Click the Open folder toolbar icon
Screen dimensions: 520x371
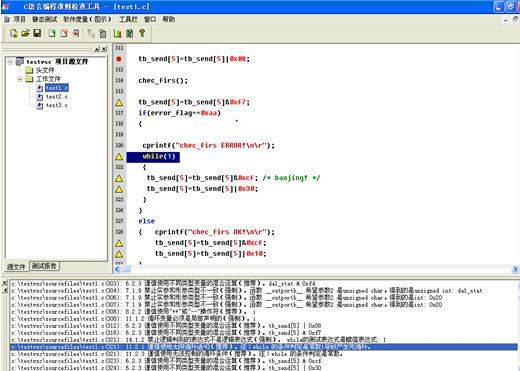[x=25, y=33]
